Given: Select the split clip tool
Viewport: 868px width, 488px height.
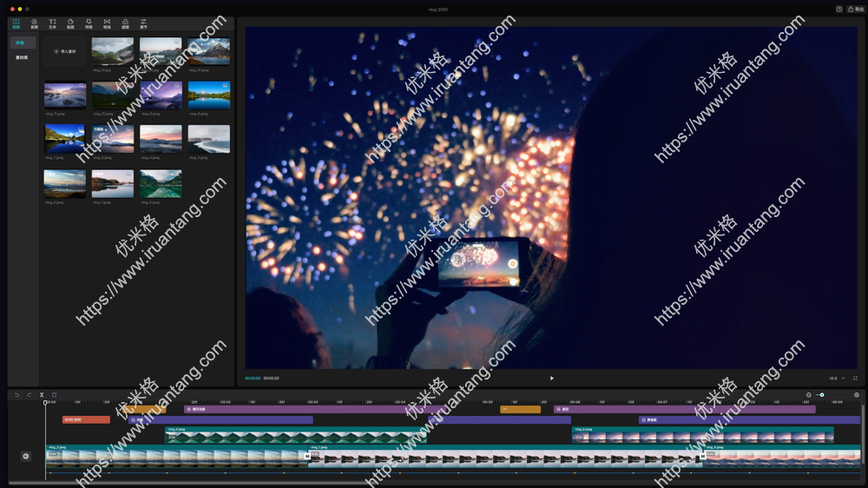Looking at the screenshot, I should [42, 395].
